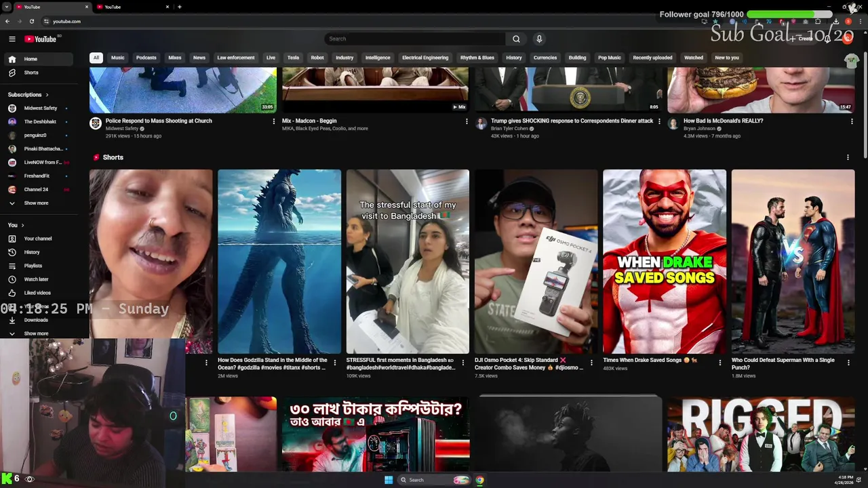Open Police Respond to Mass Shooting title
The width and height of the screenshot is (868, 488).
[x=159, y=121]
